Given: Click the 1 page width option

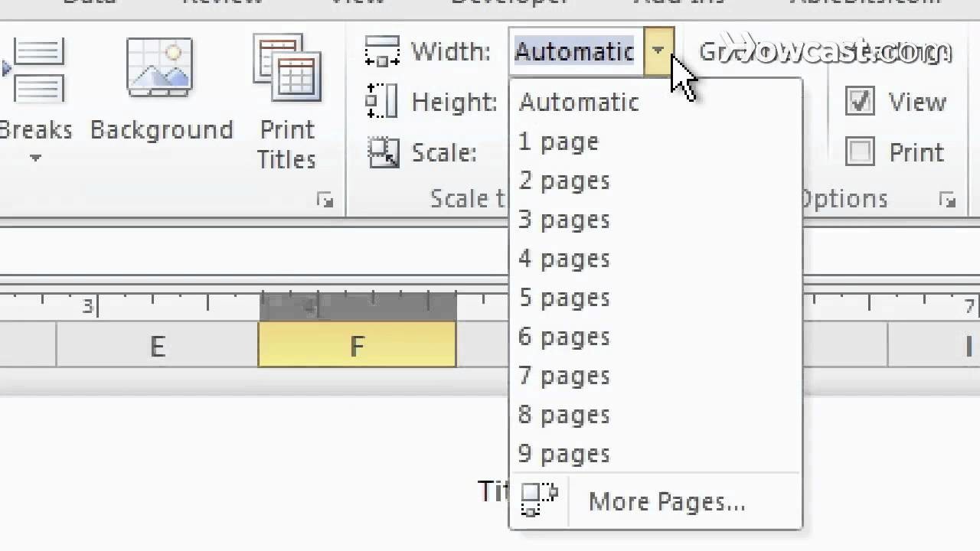Looking at the screenshot, I should 558,142.
